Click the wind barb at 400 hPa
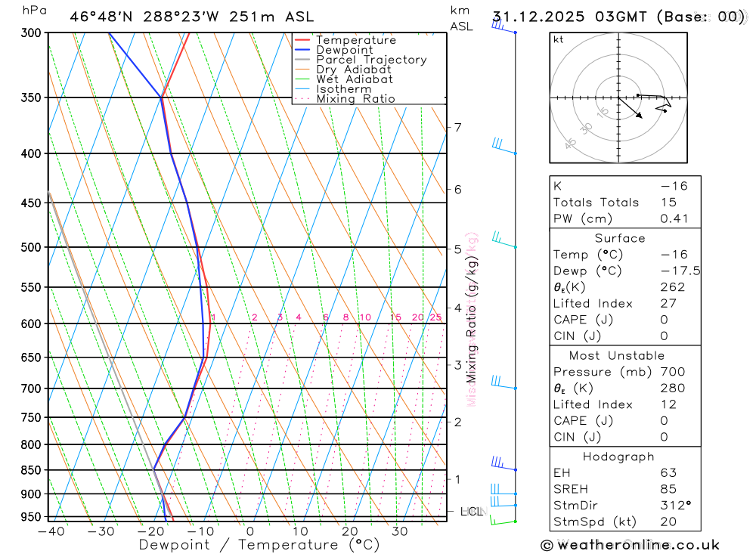756x554 pixels. (504, 146)
